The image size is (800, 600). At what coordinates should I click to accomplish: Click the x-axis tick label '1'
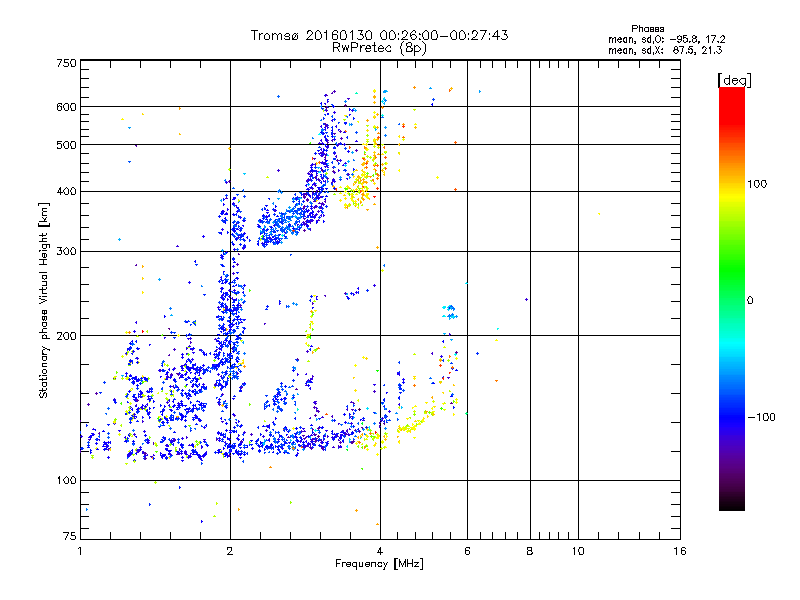(x=80, y=551)
